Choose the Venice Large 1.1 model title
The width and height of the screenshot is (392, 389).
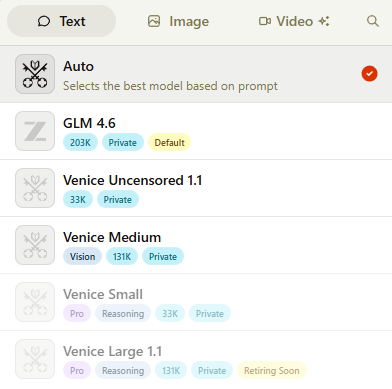point(113,351)
